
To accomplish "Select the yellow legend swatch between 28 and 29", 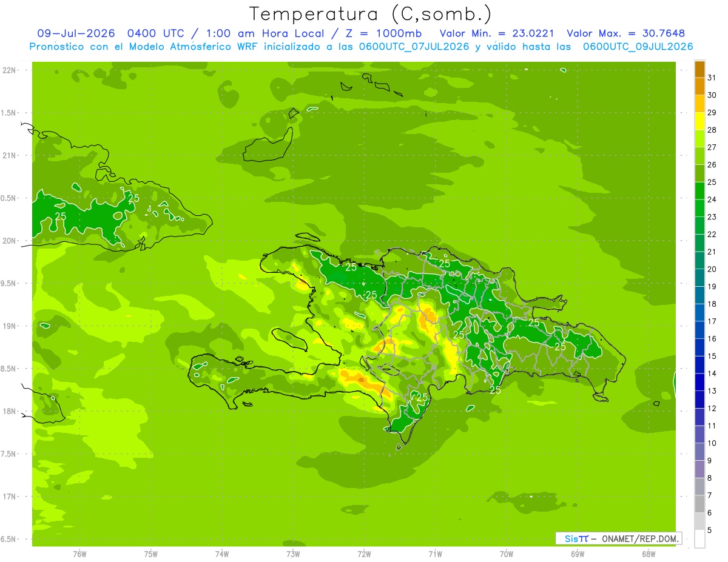I will pos(699,121).
